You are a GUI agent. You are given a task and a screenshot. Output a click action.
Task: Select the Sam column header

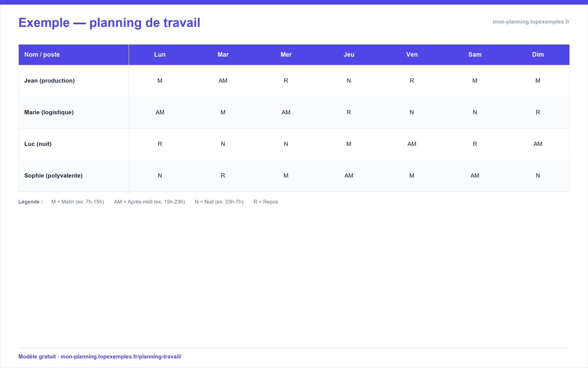(475, 54)
